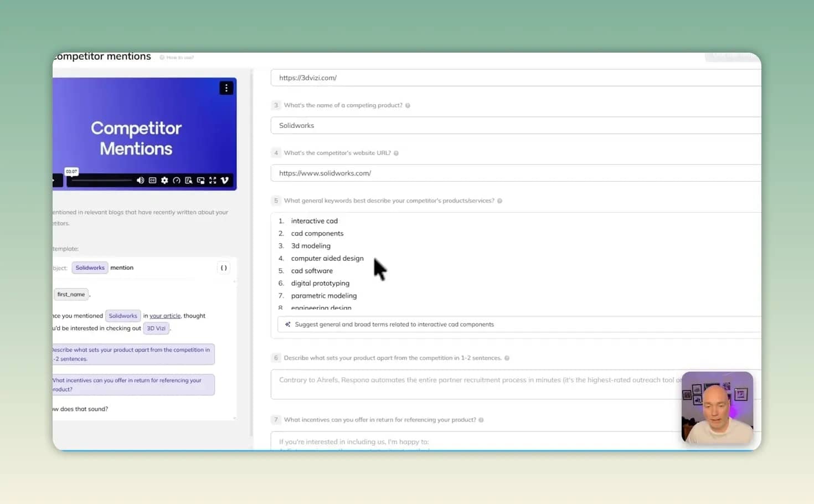Viewport: 814px width, 504px height.
Task: Click keyword 'interactive cad' in the list
Action: point(315,221)
